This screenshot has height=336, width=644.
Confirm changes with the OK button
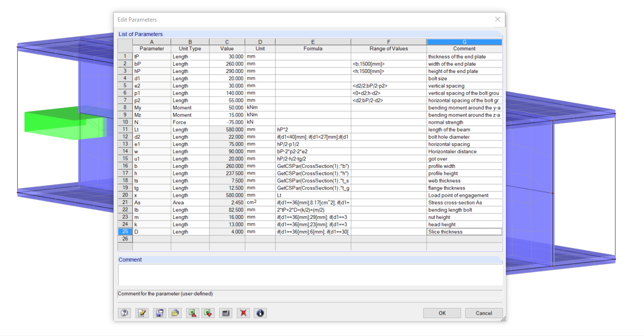pyautogui.click(x=442, y=312)
